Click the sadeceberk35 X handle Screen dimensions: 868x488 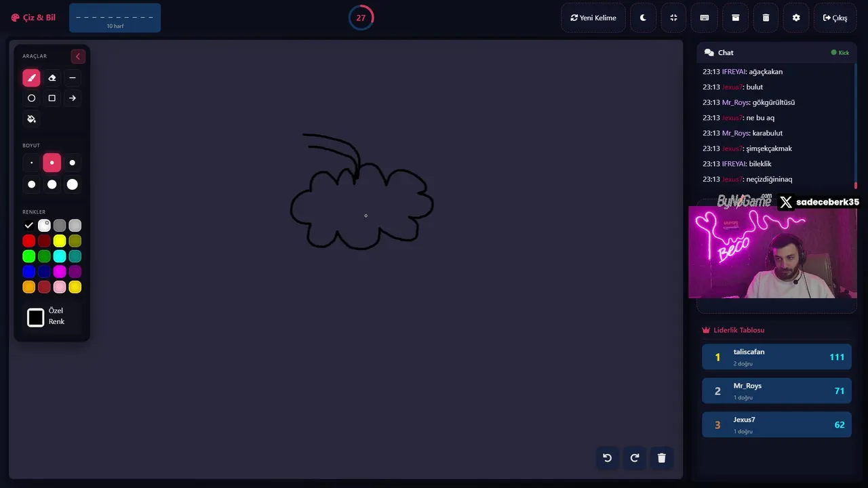click(x=819, y=202)
